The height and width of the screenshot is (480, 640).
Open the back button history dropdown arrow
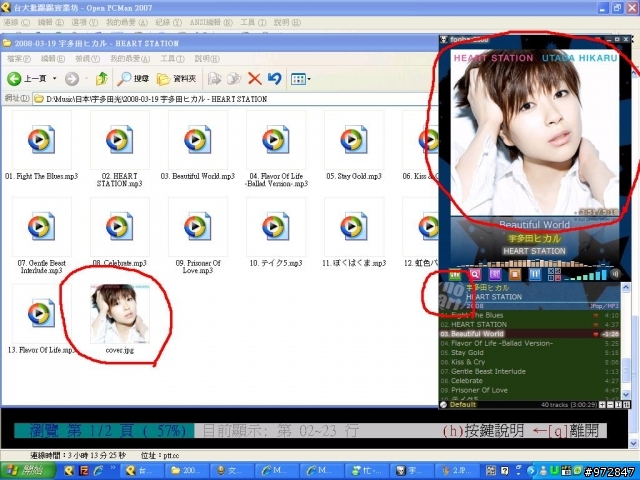pyautogui.click(x=54, y=78)
